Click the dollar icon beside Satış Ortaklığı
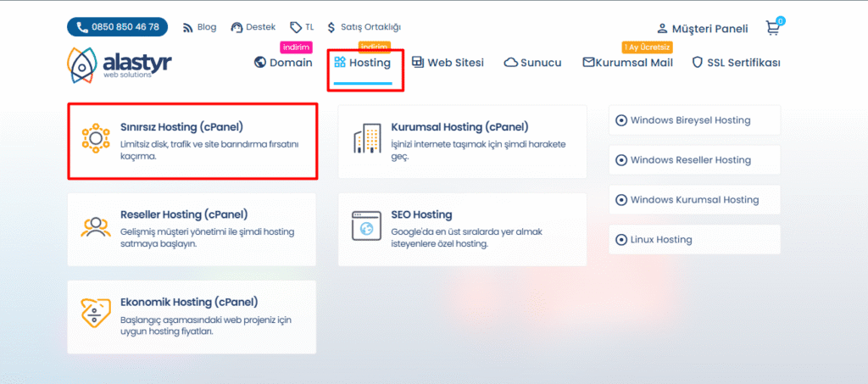 331,27
